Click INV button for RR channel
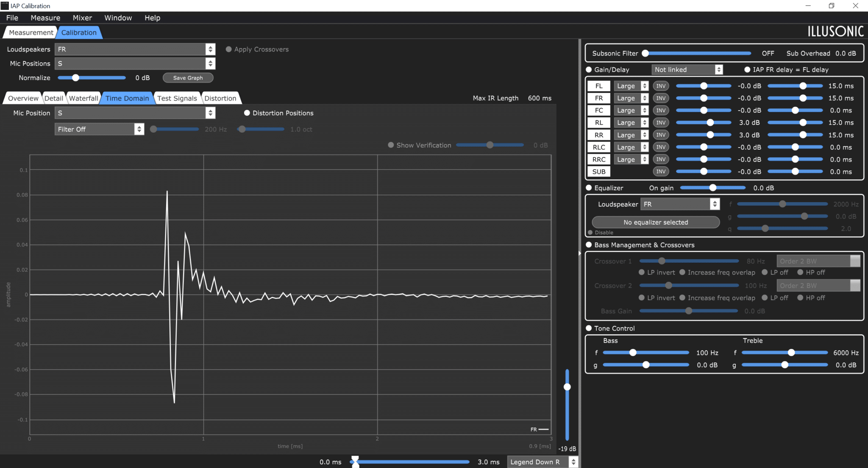The image size is (868, 468). tap(661, 135)
